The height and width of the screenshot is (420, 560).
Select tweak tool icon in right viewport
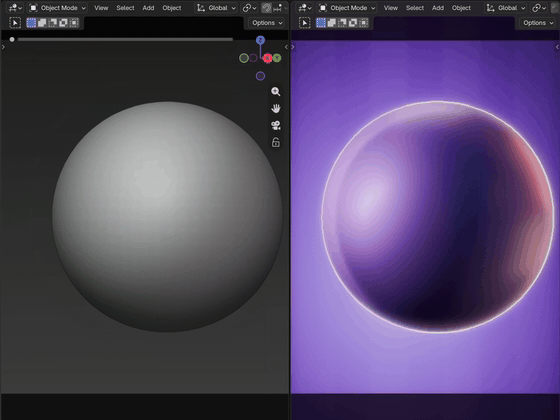pyautogui.click(x=305, y=23)
